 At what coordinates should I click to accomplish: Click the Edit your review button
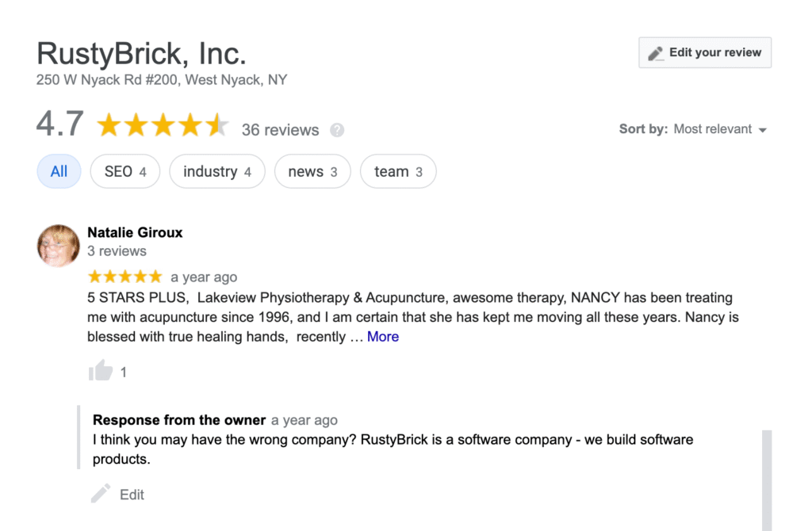click(x=705, y=53)
